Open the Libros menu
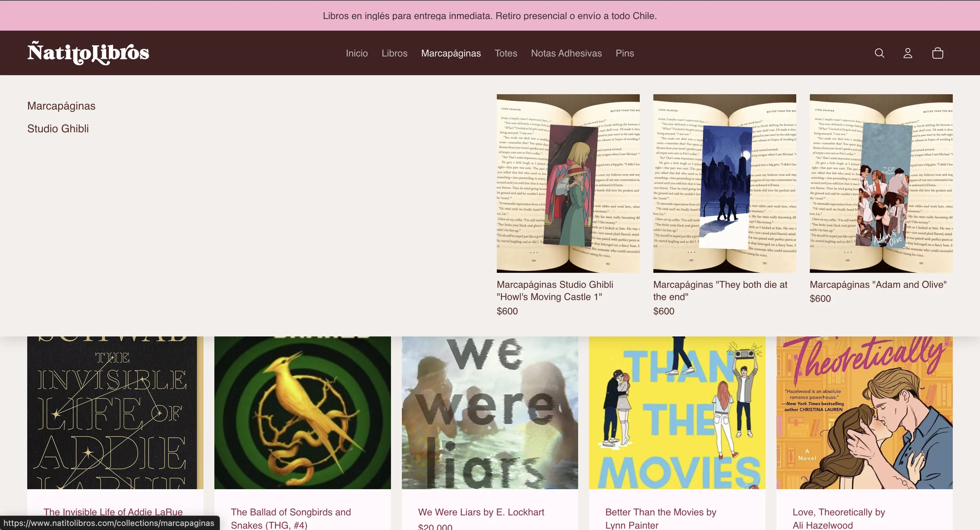Viewport: 980px width, 530px height. pyautogui.click(x=394, y=53)
